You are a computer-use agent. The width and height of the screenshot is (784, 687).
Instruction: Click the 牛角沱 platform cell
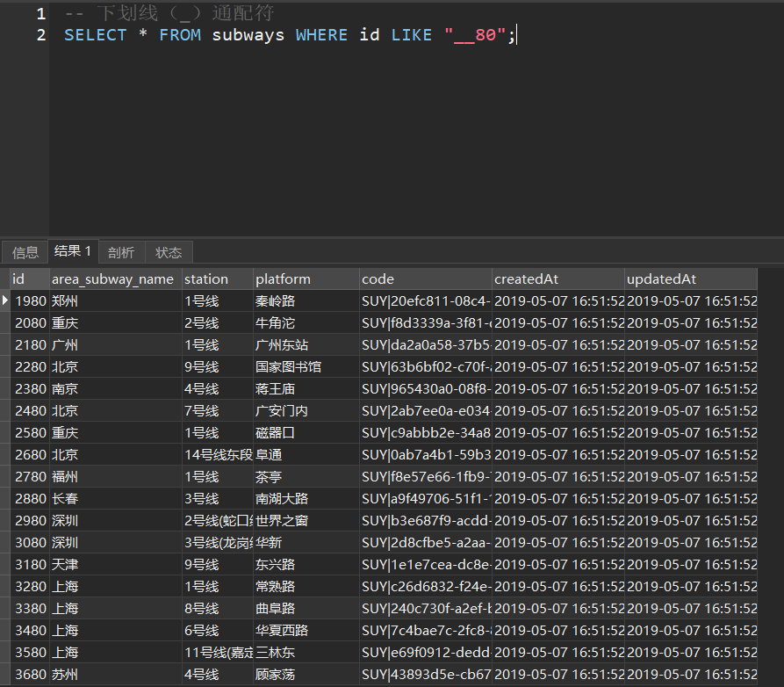(x=306, y=323)
